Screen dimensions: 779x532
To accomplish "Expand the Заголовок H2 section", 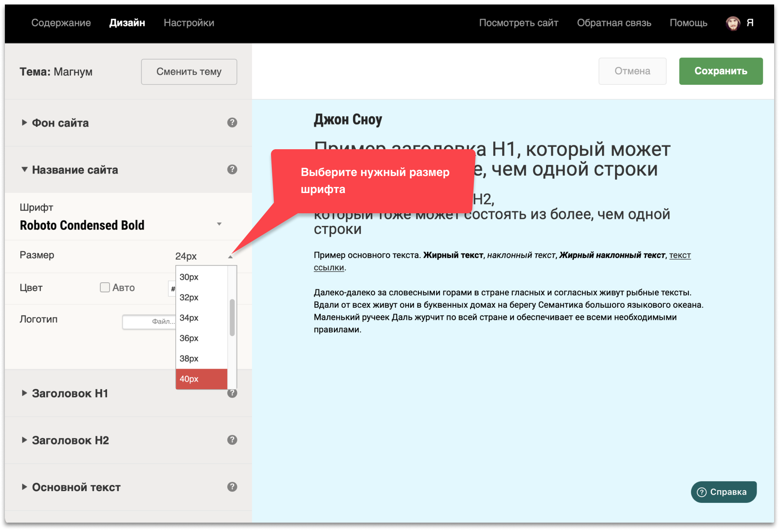I will point(70,440).
